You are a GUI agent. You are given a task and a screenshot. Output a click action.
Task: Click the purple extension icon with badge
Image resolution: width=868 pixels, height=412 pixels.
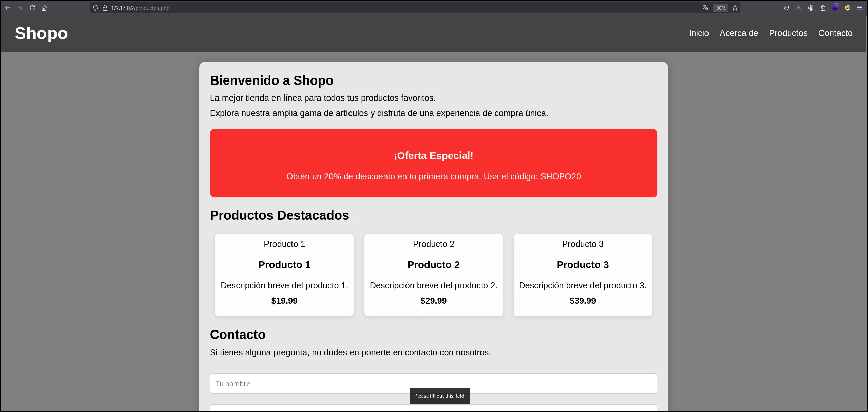[x=835, y=7]
